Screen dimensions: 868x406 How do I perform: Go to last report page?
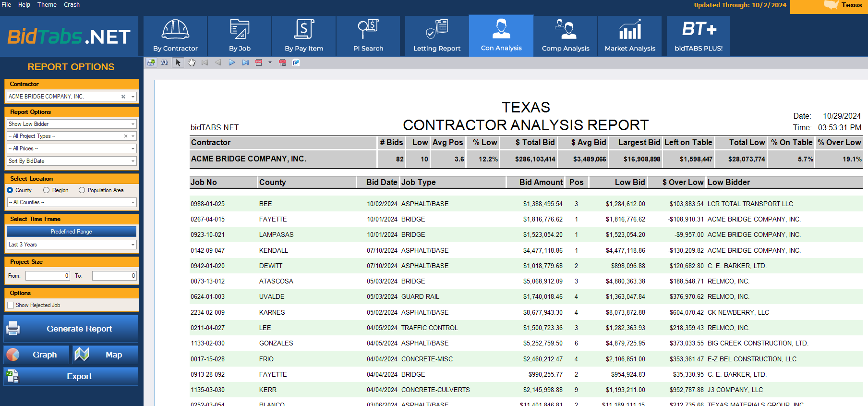point(245,62)
